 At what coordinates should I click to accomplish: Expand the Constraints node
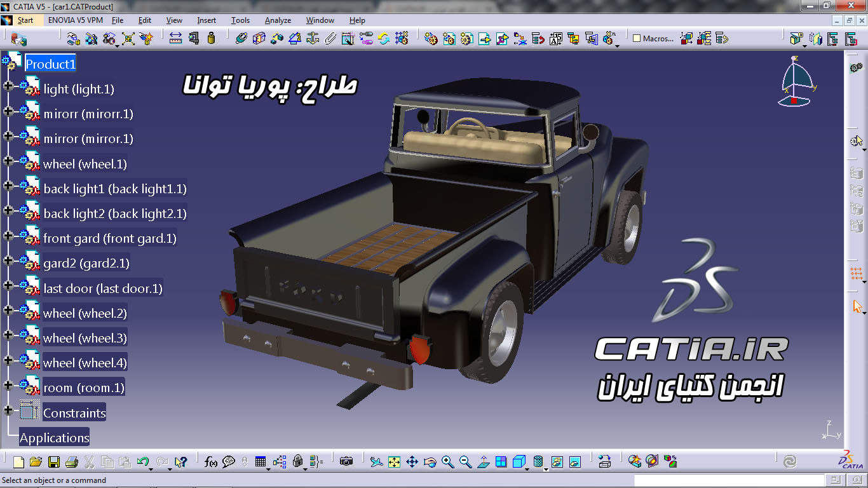click(8, 410)
